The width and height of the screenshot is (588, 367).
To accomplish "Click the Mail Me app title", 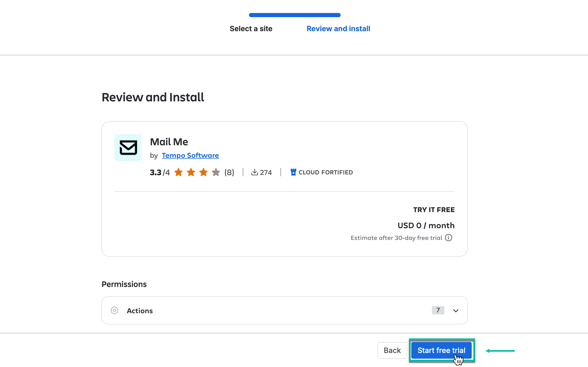I will click(169, 142).
